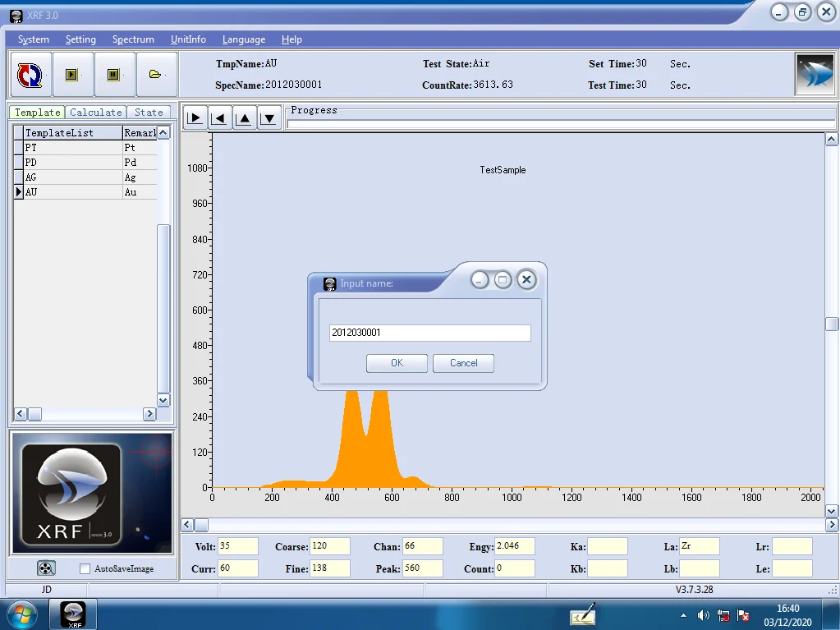
Task: Enable the AutoSaveImage checkbox
Action: 85,568
